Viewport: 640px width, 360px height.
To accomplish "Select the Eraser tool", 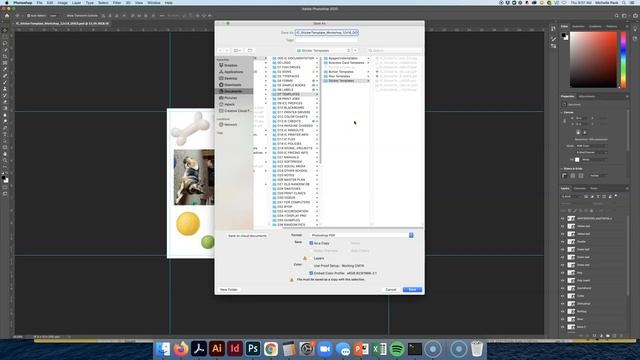I will tap(5, 102).
